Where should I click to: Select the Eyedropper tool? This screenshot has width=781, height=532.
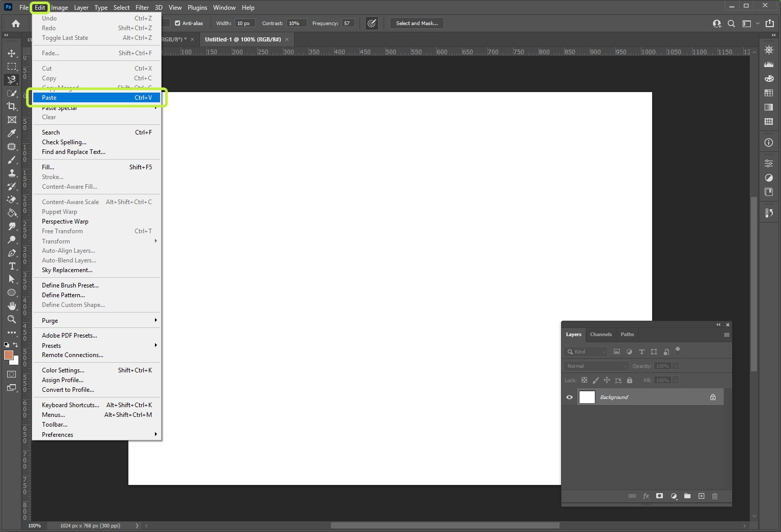tap(12, 133)
